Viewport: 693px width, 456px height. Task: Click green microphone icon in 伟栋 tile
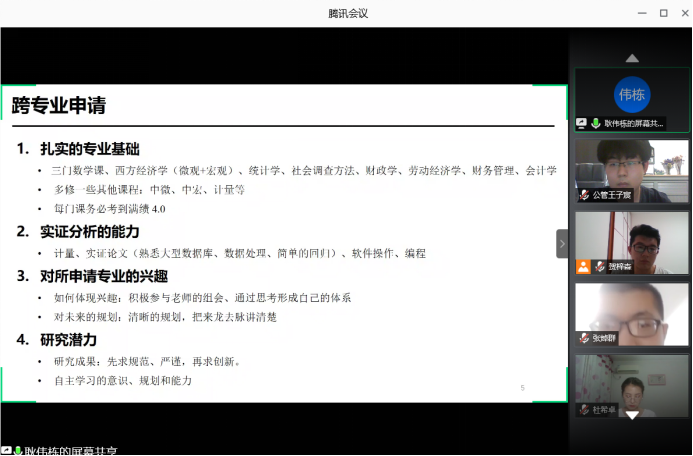click(x=596, y=124)
